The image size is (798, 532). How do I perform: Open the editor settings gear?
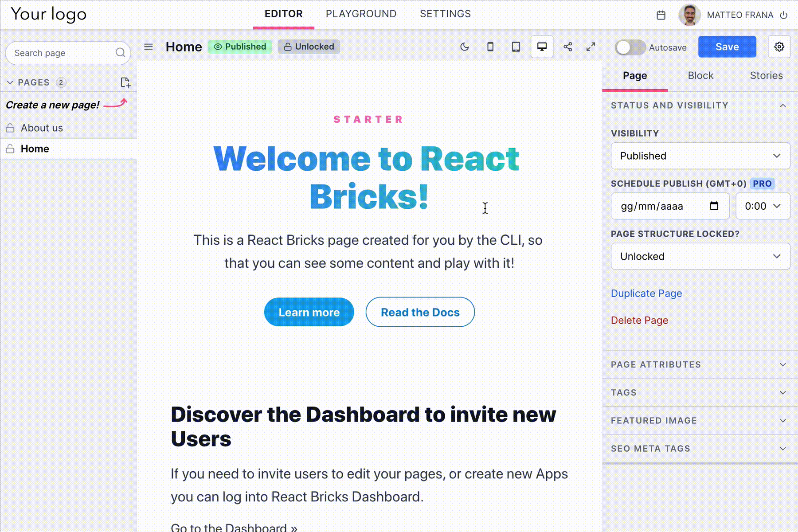pos(779,47)
